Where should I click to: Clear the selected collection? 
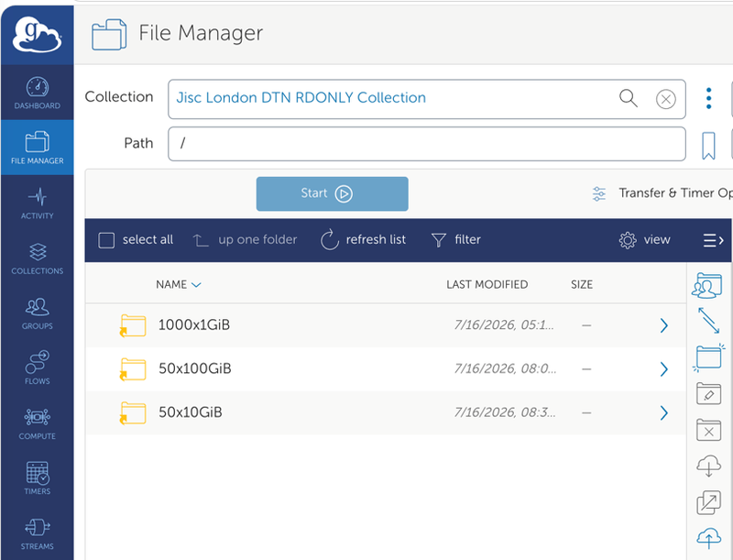[666, 99]
